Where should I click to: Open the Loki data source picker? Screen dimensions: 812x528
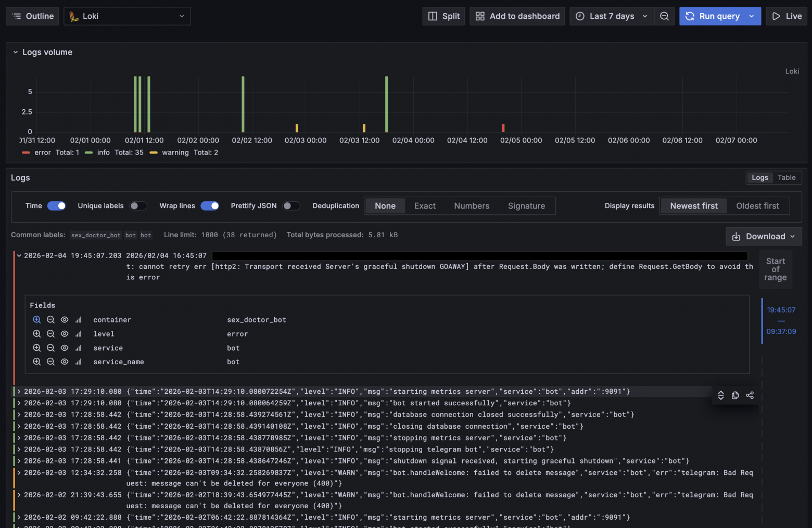[127, 16]
